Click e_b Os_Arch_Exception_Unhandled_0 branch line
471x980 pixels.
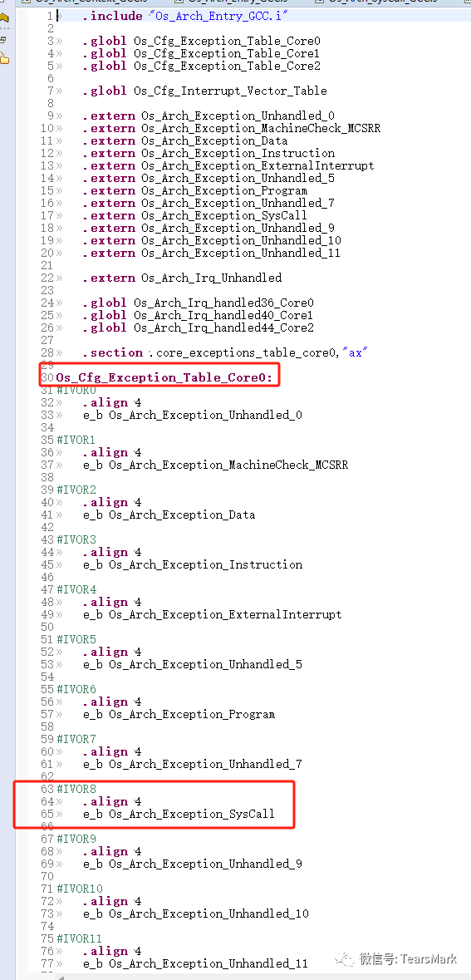[193, 415]
